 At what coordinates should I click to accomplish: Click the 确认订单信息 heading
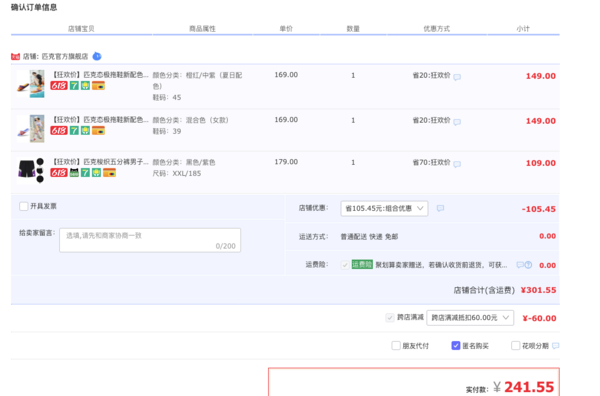pos(34,7)
